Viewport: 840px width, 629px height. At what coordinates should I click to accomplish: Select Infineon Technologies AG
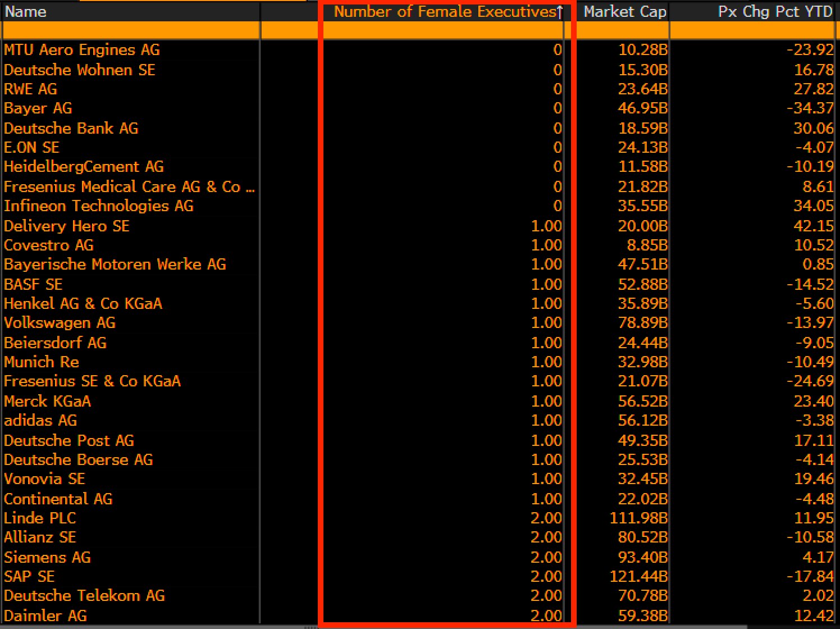pos(99,206)
